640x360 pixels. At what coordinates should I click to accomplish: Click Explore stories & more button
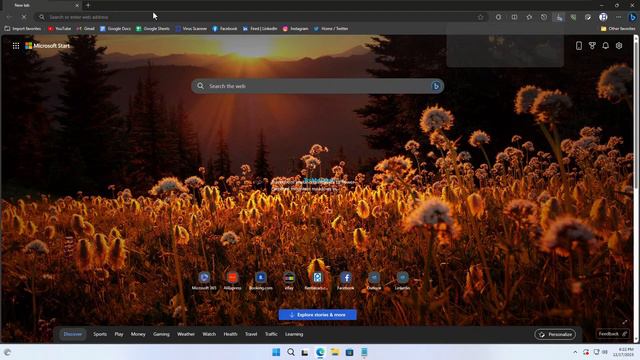(x=318, y=315)
